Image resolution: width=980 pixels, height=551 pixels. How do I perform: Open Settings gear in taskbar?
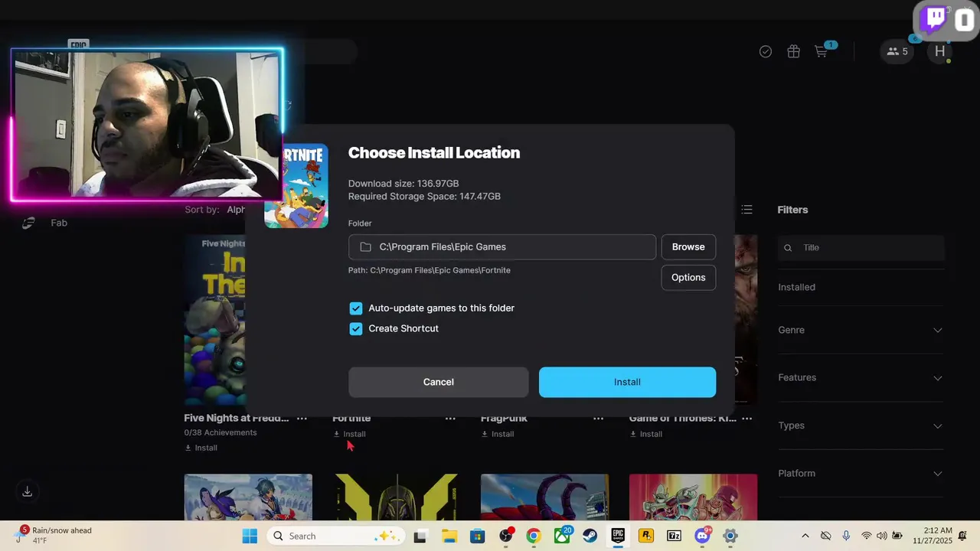pyautogui.click(x=730, y=536)
